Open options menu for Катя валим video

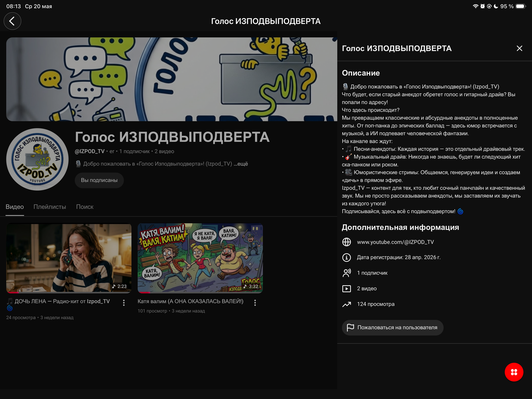point(255,303)
